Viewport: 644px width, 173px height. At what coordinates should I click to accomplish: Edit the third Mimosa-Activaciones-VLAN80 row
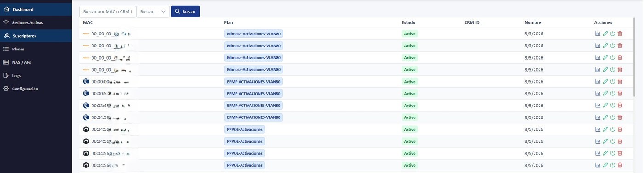[605, 57]
